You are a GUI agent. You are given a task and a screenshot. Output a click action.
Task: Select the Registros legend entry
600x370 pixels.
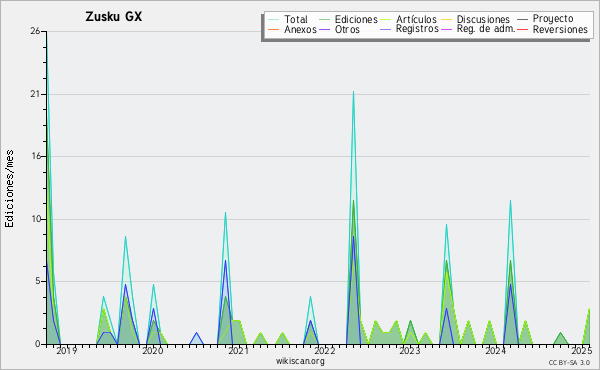coord(417,29)
